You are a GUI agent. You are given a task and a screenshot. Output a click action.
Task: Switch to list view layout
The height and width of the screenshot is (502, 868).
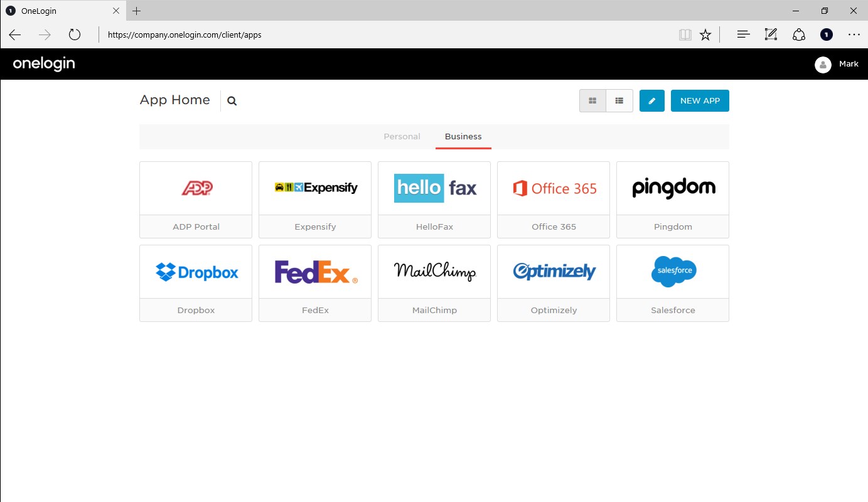pos(619,101)
